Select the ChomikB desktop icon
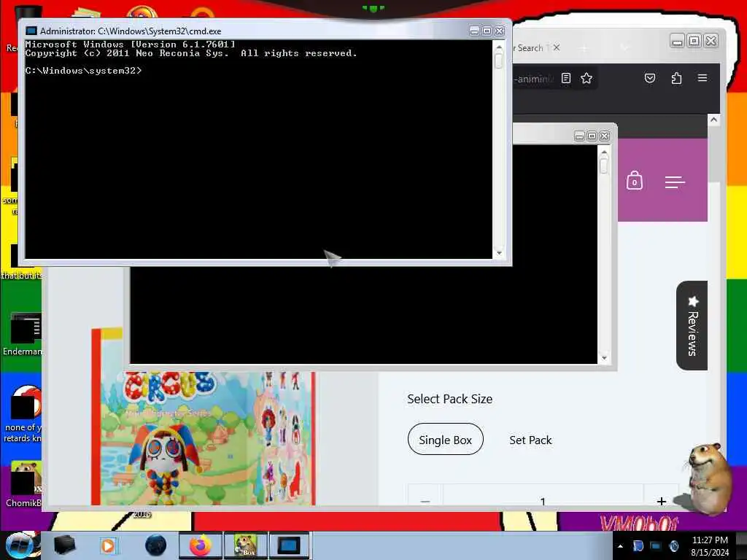 tap(23, 484)
